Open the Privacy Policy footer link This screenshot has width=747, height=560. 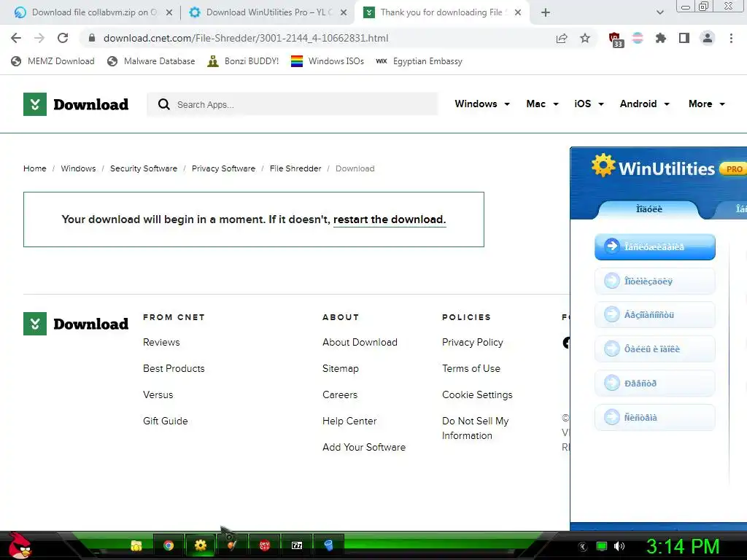tap(472, 343)
